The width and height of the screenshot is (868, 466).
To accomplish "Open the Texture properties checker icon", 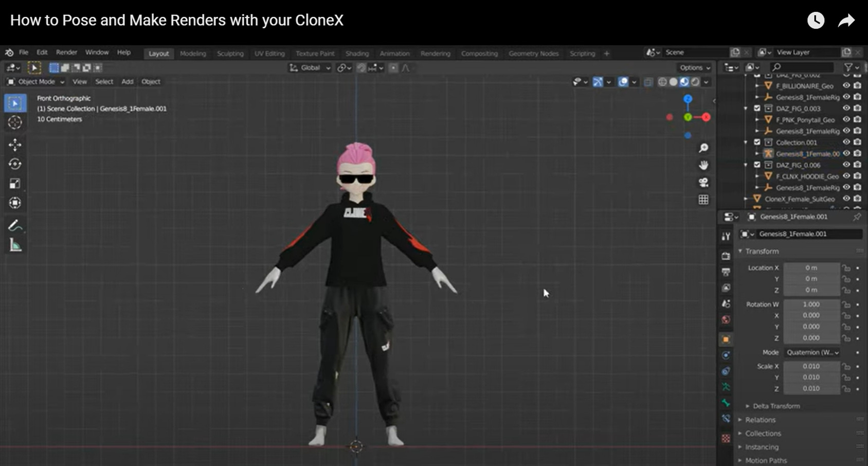I will [x=726, y=438].
